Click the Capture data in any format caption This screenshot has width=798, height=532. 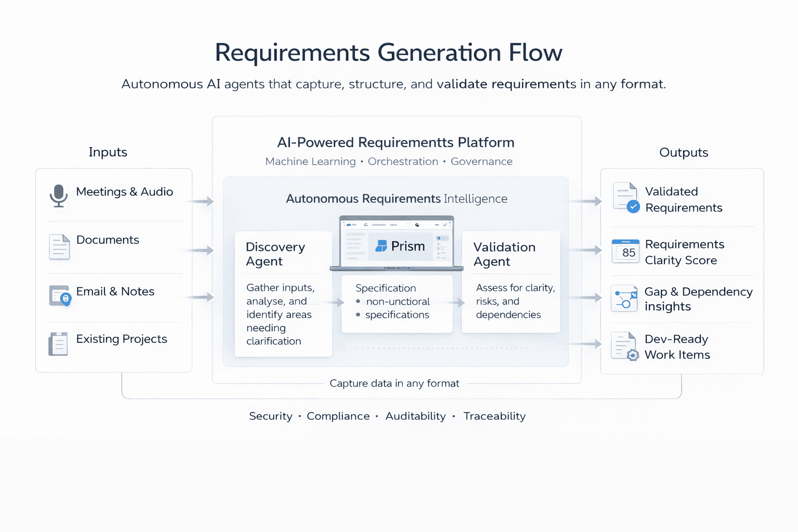click(394, 383)
